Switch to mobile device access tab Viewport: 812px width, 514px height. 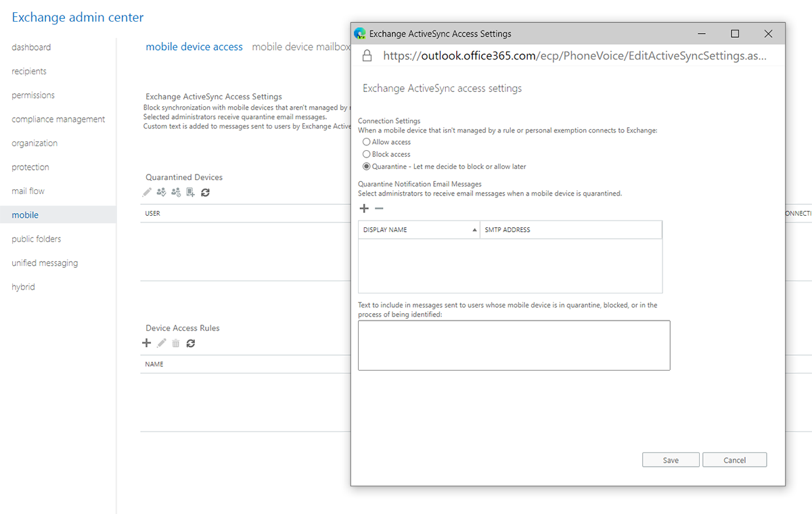194,47
